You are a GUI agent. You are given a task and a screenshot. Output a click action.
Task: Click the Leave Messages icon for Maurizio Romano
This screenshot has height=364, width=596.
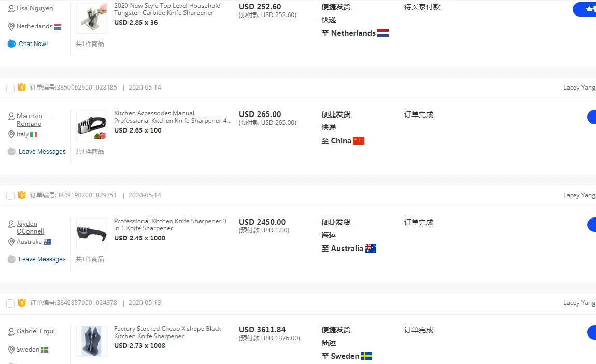click(11, 152)
